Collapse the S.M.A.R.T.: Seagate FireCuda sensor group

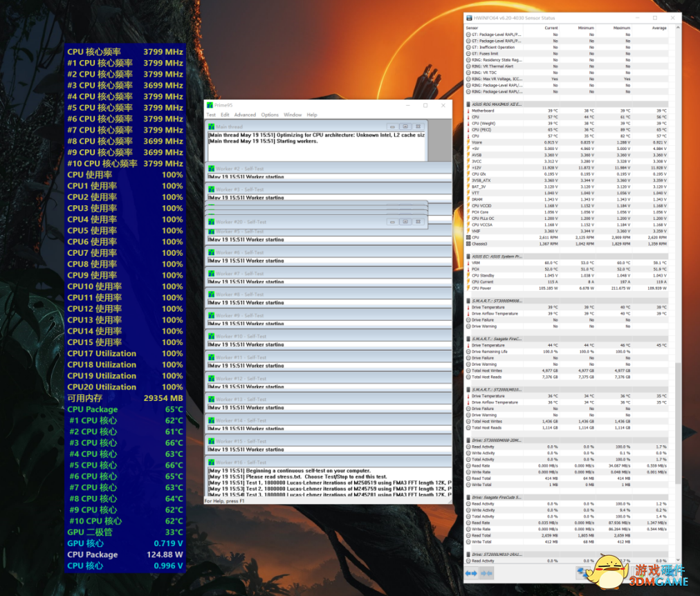[x=469, y=339]
